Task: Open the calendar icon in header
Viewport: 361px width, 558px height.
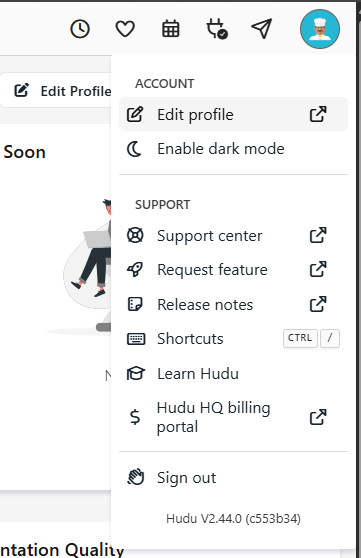Action: pyautogui.click(x=171, y=29)
